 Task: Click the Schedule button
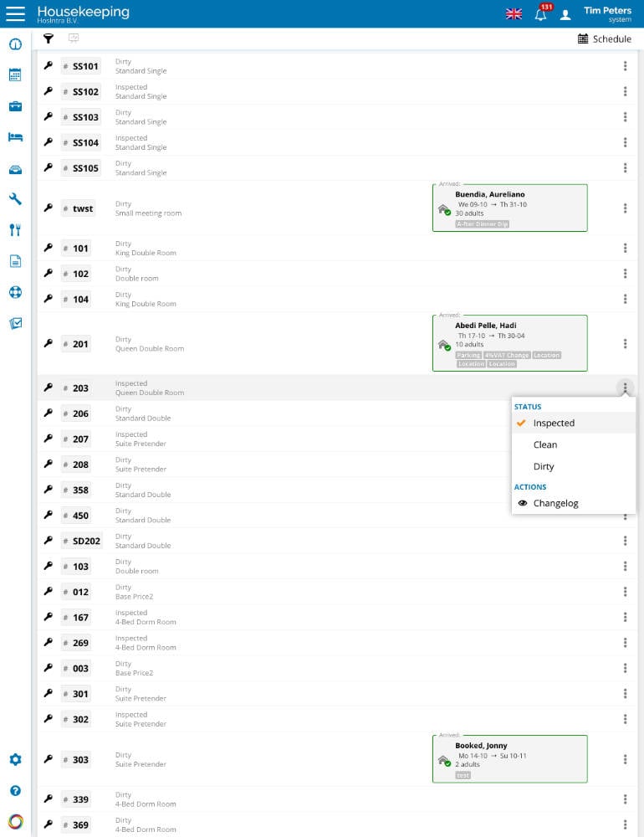coord(605,39)
